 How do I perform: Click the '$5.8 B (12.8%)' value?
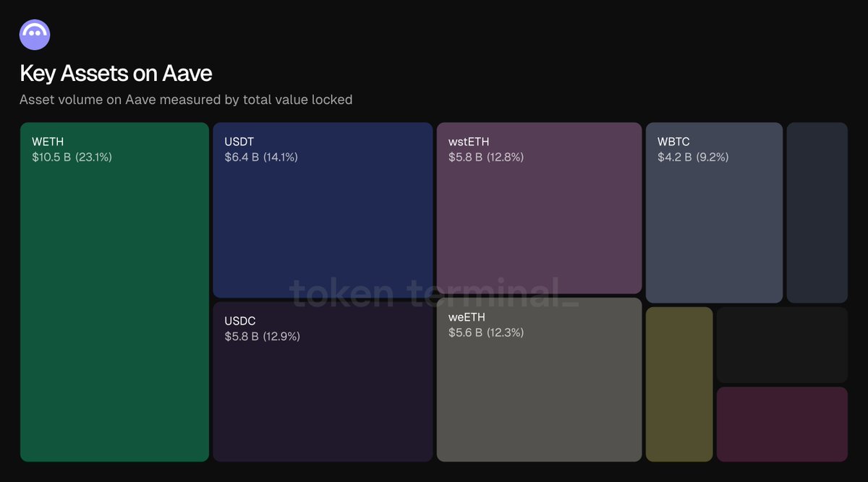[x=486, y=157]
